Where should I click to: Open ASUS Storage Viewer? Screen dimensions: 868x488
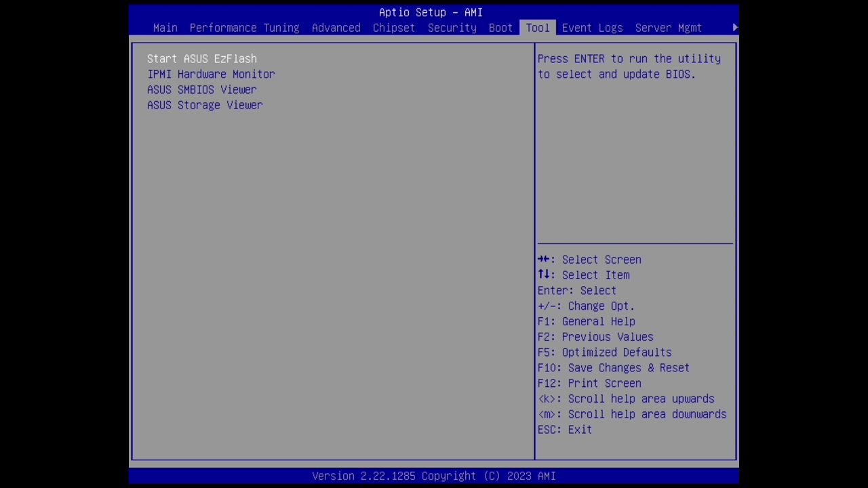(x=205, y=105)
